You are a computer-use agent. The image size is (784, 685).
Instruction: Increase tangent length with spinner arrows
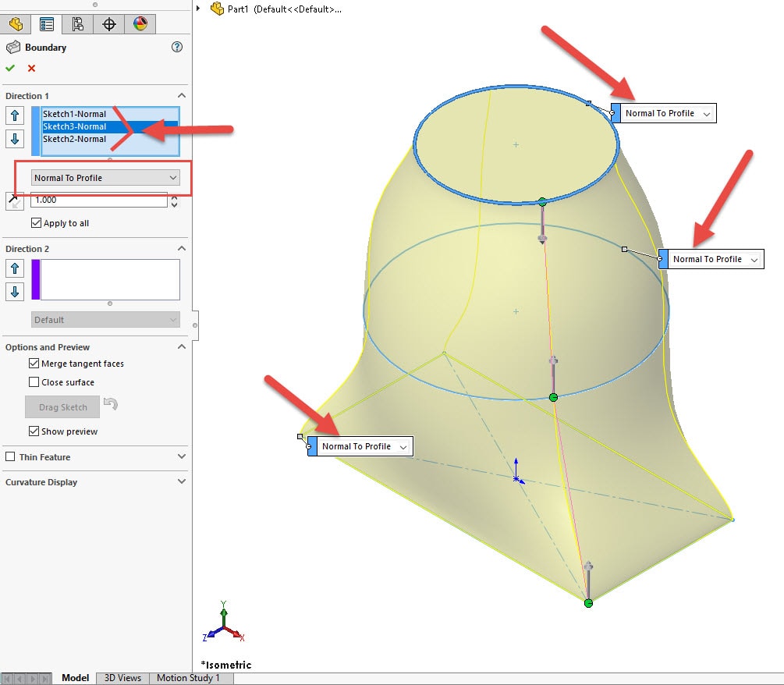(x=174, y=197)
